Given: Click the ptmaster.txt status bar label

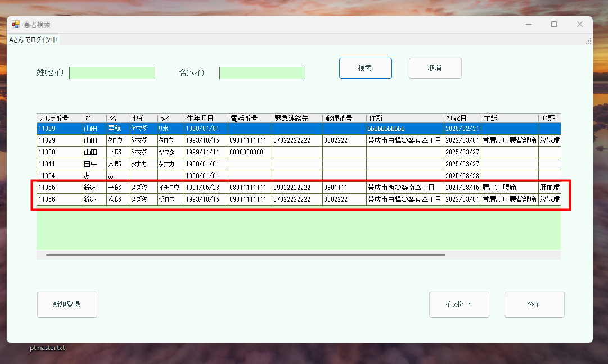Looking at the screenshot, I should 47,348.
